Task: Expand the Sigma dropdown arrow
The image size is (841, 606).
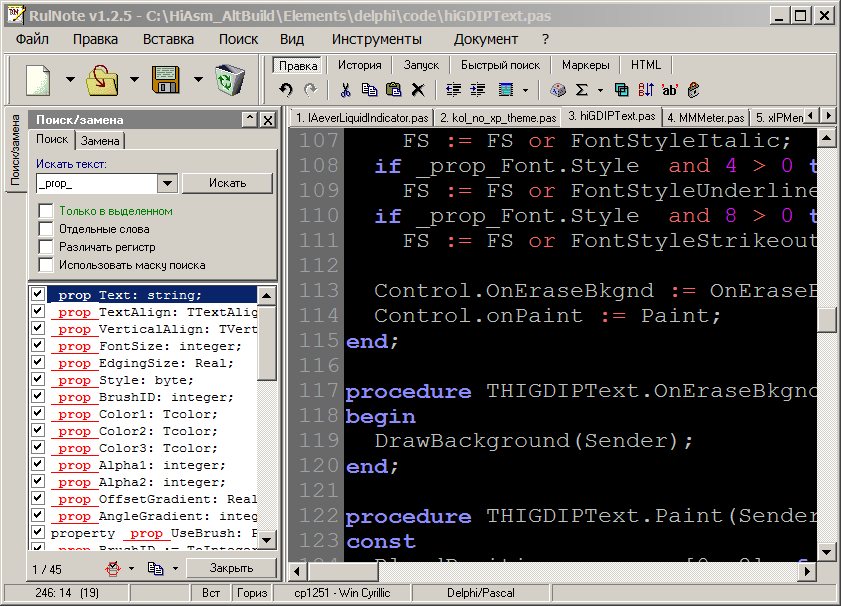Action: (600, 90)
